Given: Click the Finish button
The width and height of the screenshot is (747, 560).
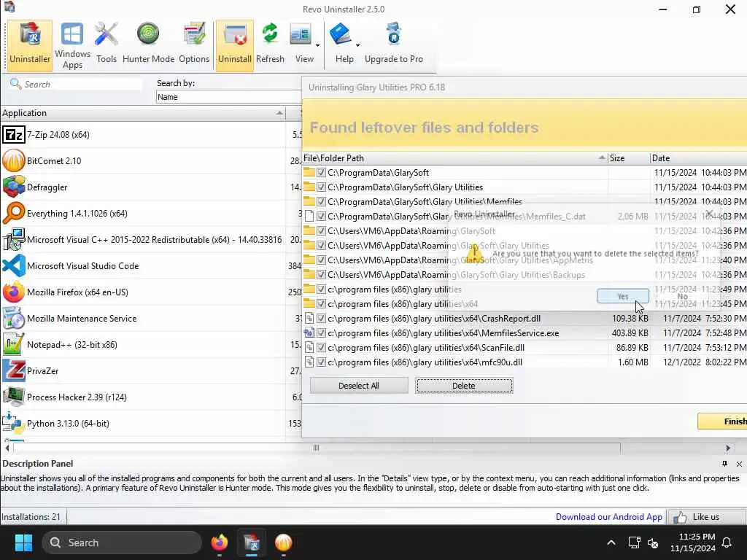Looking at the screenshot, I should click(x=722, y=421).
